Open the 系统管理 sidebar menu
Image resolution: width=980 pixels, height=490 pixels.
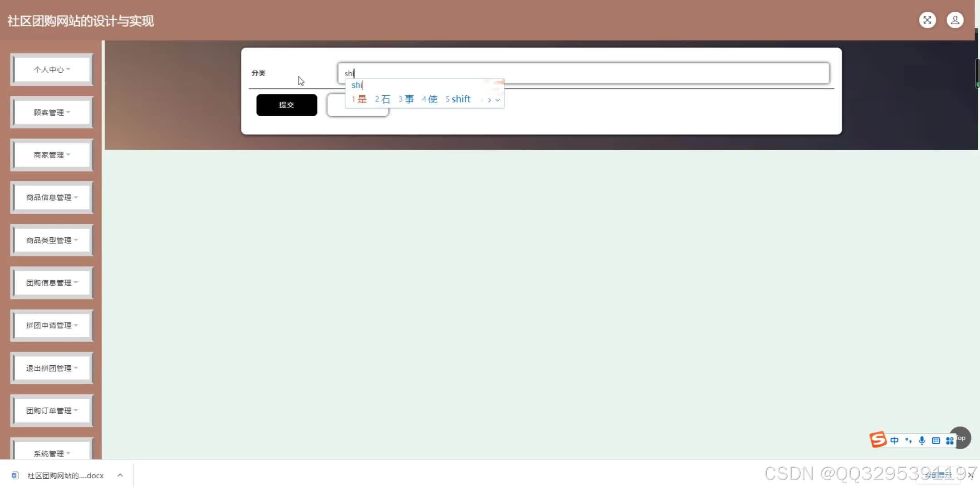(52, 449)
